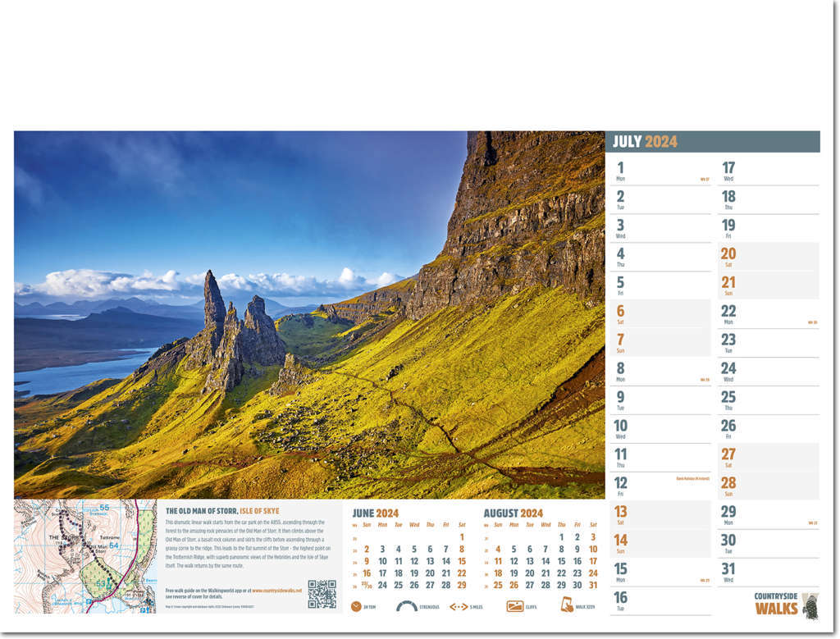Select Saturday July 20
Image resolution: width=840 pixels, height=639 pixels.
click(768, 257)
